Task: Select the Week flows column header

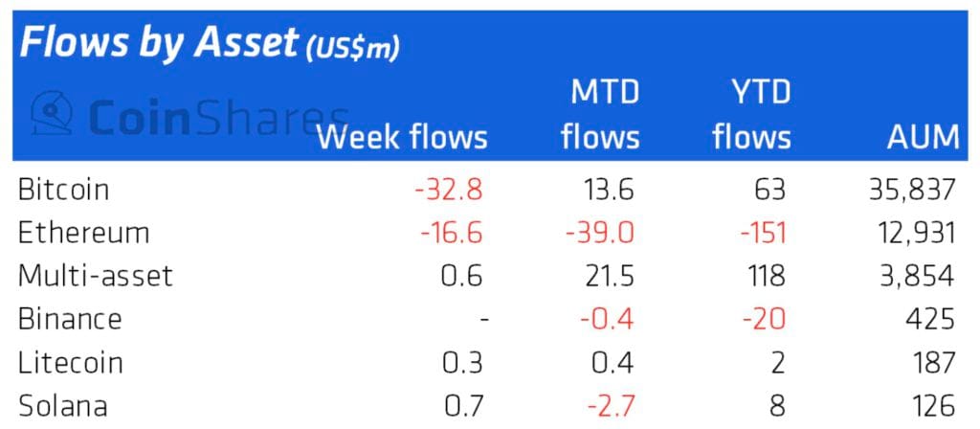Action: [x=402, y=137]
